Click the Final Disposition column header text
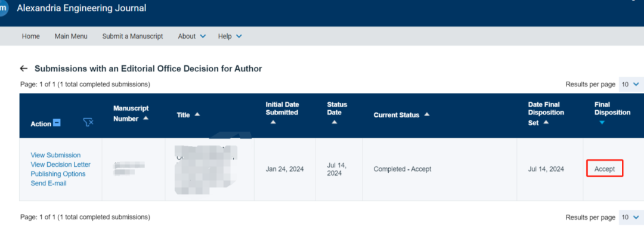Image resolution: width=644 pixels, height=233 pixels. coord(612,108)
